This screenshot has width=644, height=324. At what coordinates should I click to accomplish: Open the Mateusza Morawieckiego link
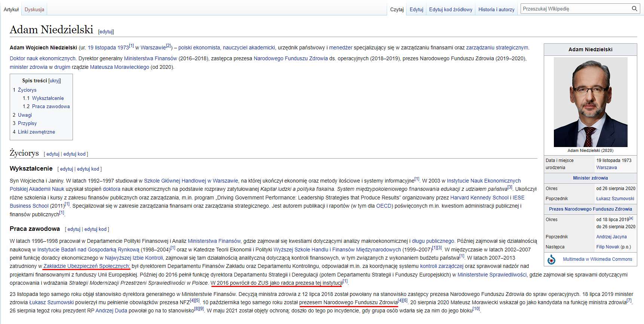[120, 67]
